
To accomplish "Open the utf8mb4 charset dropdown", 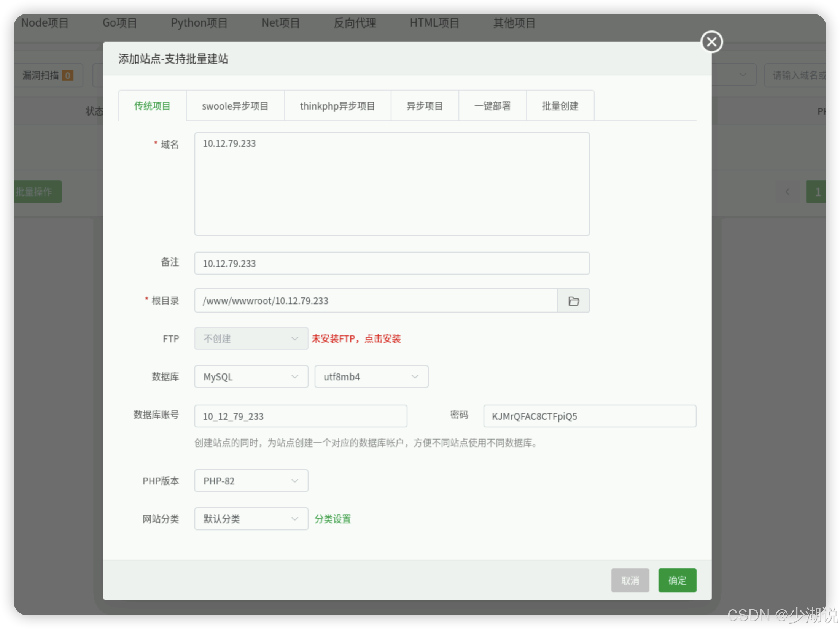I will coord(371,376).
